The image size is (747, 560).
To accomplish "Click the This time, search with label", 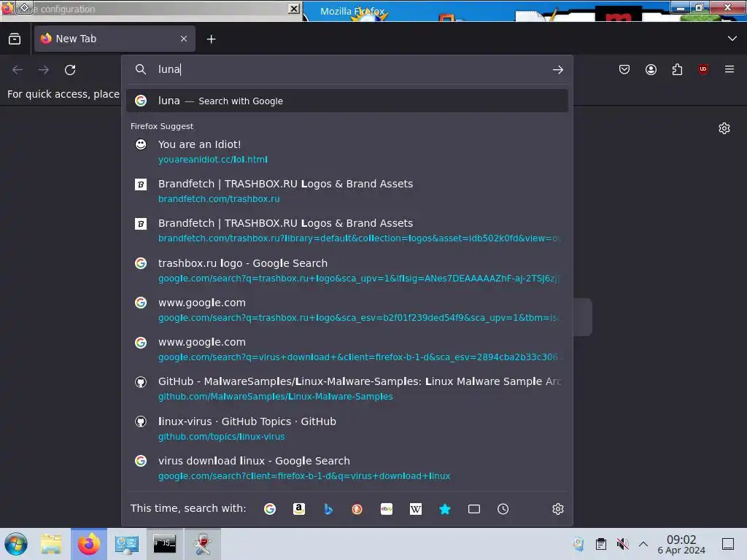I will click(188, 508).
